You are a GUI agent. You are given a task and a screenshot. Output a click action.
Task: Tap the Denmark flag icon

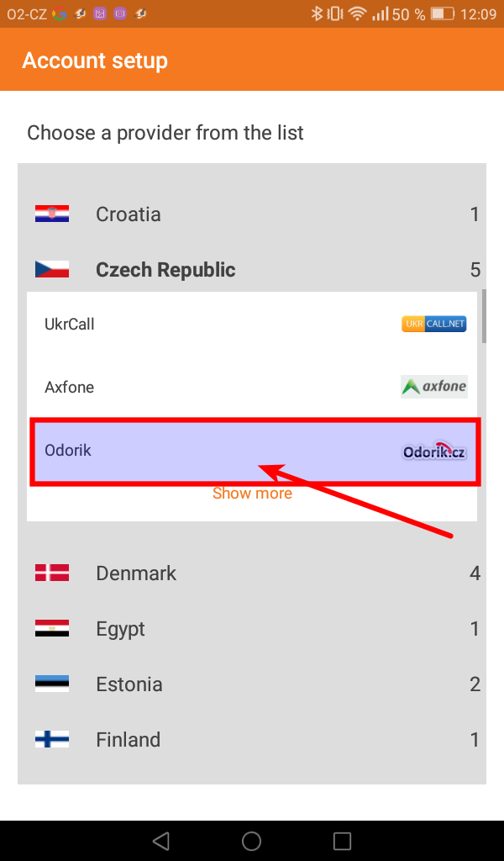(52, 573)
